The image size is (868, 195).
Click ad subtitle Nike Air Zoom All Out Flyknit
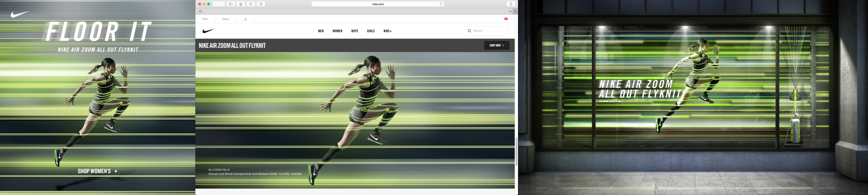[98, 50]
